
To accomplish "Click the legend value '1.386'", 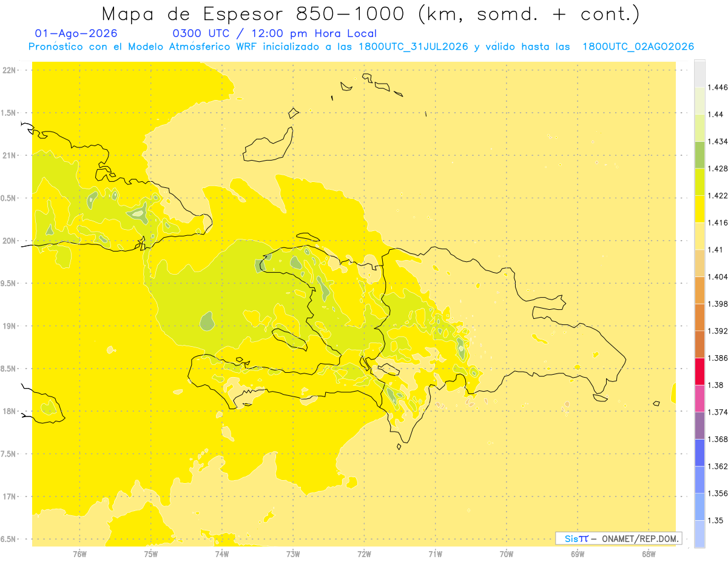I will pos(718,358).
